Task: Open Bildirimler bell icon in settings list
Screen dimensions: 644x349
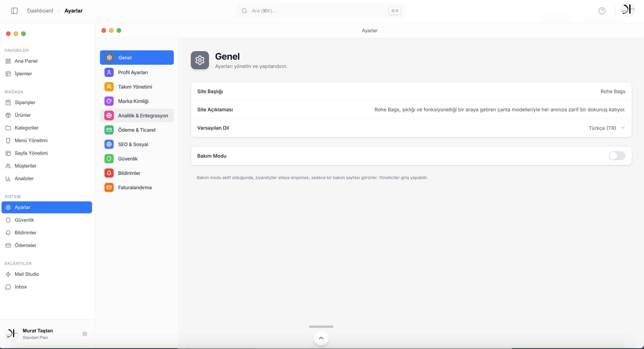Action: tap(109, 173)
